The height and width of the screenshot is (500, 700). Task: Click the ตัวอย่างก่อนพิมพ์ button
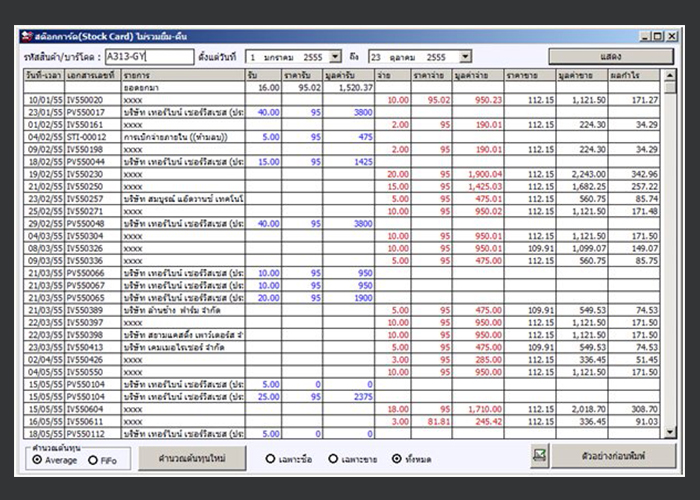[x=613, y=456]
